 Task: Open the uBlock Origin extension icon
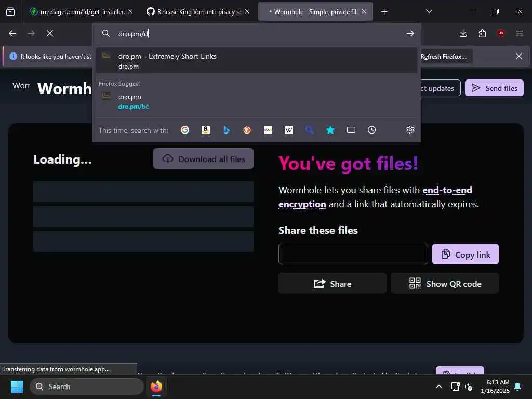pyautogui.click(x=501, y=33)
